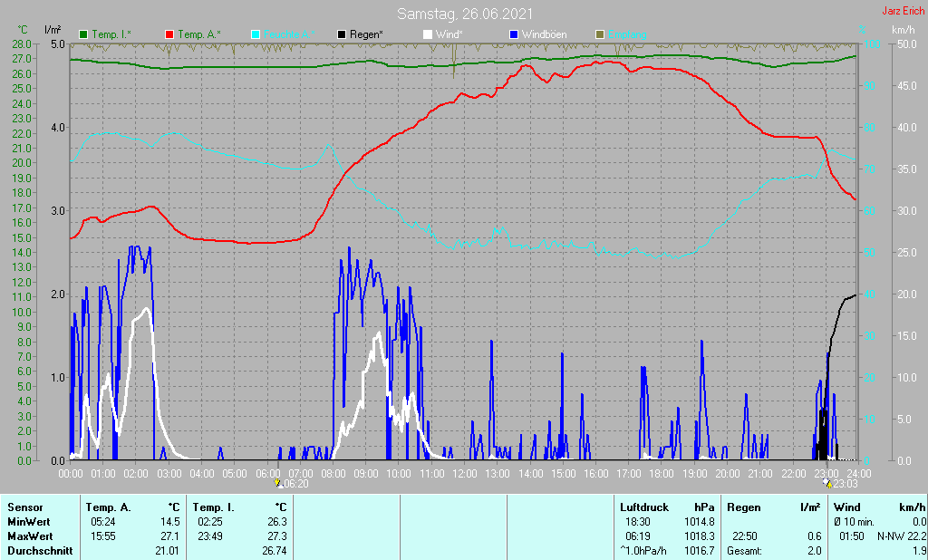
Task: Click the blue Windböen legend swatch
Action: [x=513, y=34]
